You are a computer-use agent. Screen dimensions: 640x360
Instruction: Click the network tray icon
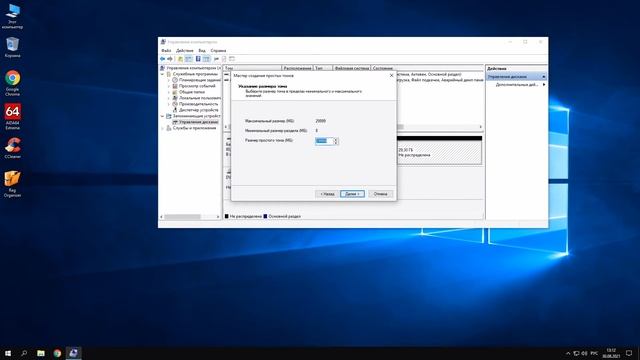tap(576, 353)
